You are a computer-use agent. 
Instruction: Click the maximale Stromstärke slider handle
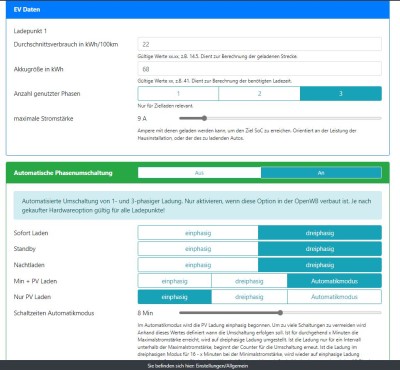(204, 118)
